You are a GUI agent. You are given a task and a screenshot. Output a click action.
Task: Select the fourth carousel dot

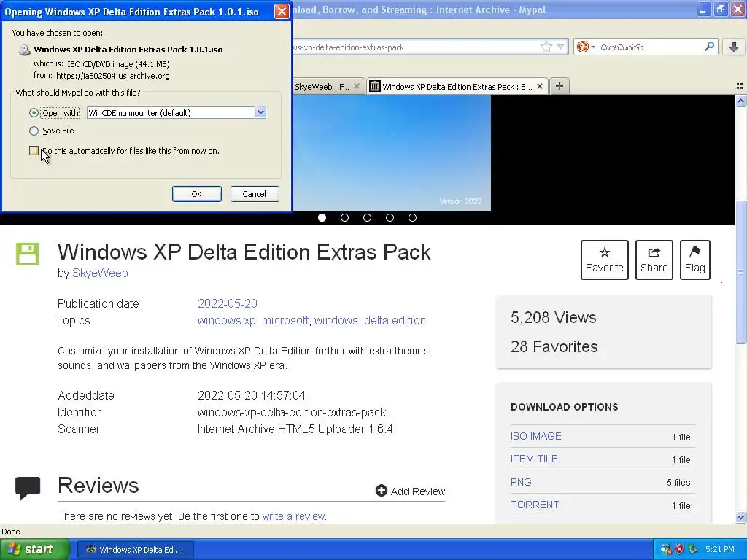coord(390,217)
